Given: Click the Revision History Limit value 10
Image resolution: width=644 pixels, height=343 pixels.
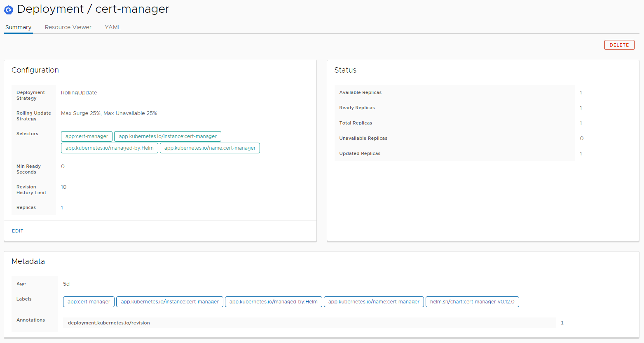Looking at the screenshot, I should [x=63, y=187].
